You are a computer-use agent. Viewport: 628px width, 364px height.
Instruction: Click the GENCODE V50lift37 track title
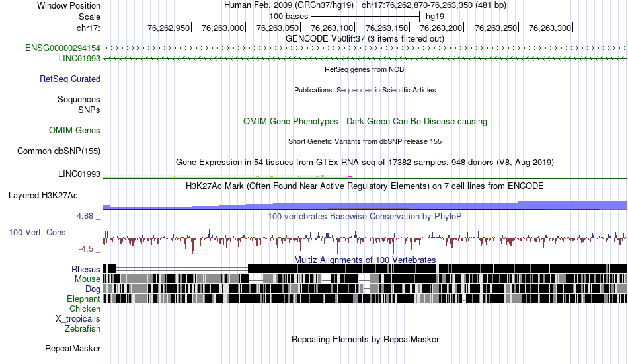(x=365, y=39)
